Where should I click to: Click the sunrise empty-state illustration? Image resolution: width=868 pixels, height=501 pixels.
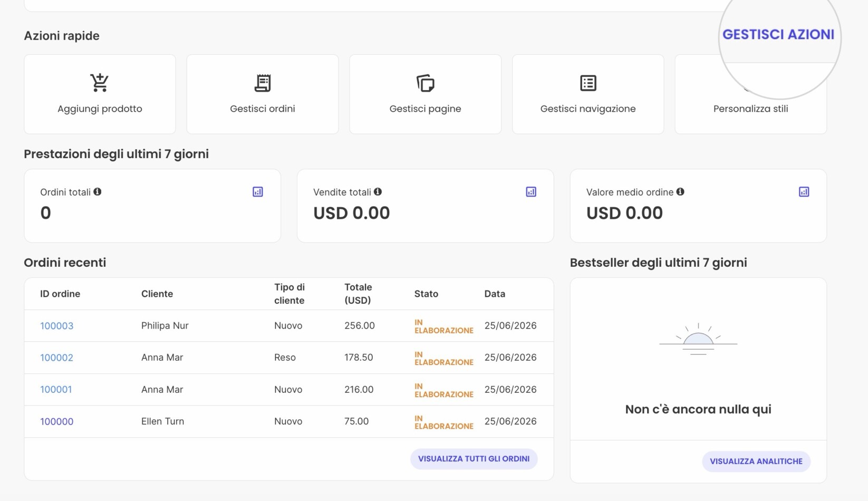click(x=698, y=339)
